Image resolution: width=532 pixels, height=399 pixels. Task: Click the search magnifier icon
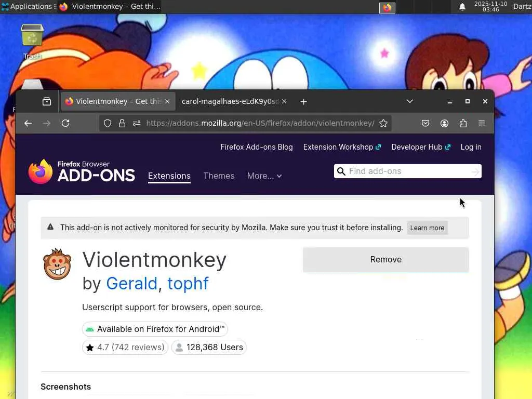pyautogui.click(x=341, y=171)
